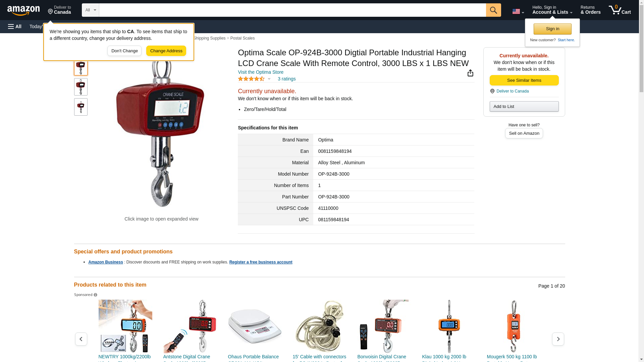Click the previous arrow in related products carousel
Viewport: 644px width, 362px height.
(81, 339)
